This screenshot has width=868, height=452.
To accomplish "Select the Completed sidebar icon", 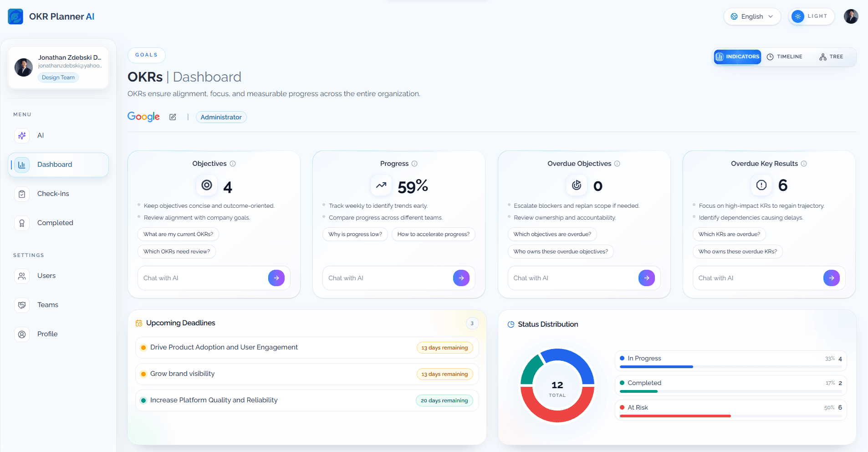I will click(x=22, y=223).
